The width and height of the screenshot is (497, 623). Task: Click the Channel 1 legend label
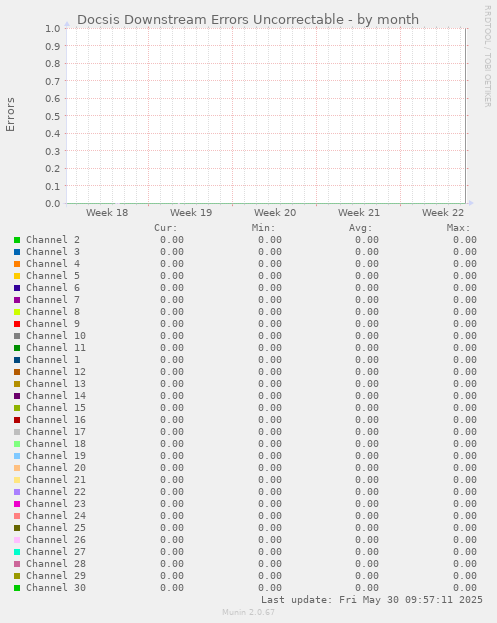pos(53,360)
